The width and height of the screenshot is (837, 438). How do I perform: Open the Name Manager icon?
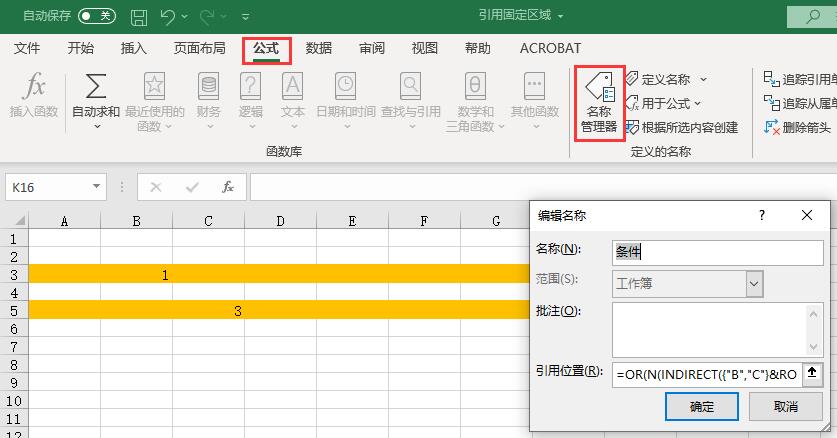tap(599, 87)
